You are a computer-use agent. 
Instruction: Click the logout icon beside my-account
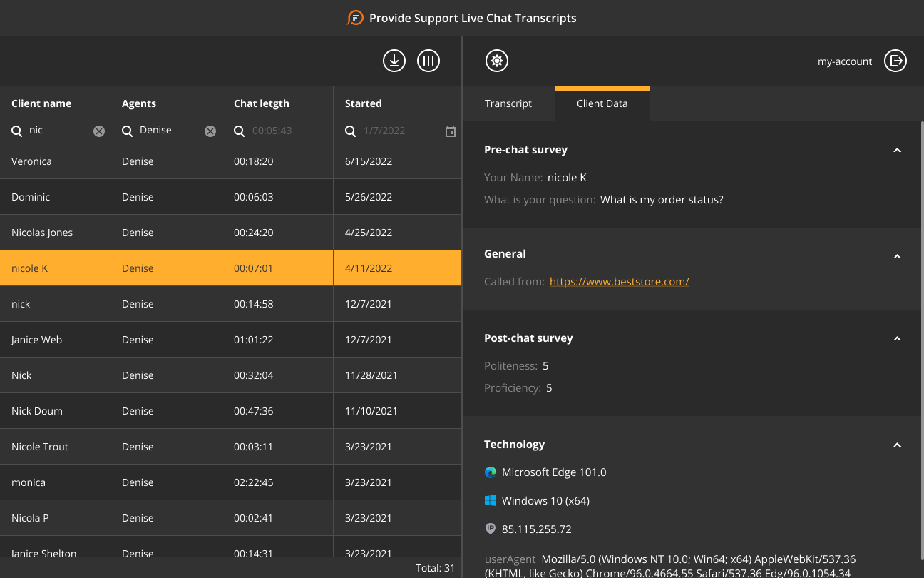pyautogui.click(x=895, y=61)
